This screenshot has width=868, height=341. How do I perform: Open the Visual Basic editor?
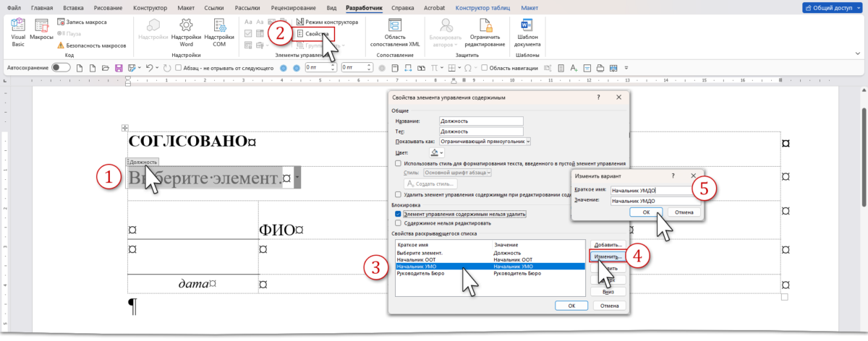point(18,30)
